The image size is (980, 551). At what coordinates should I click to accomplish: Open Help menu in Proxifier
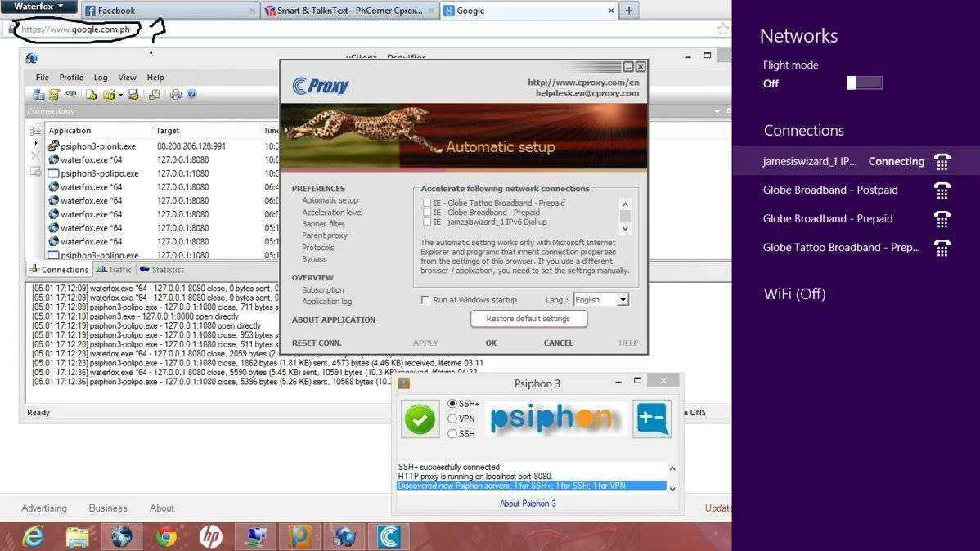[155, 78]
